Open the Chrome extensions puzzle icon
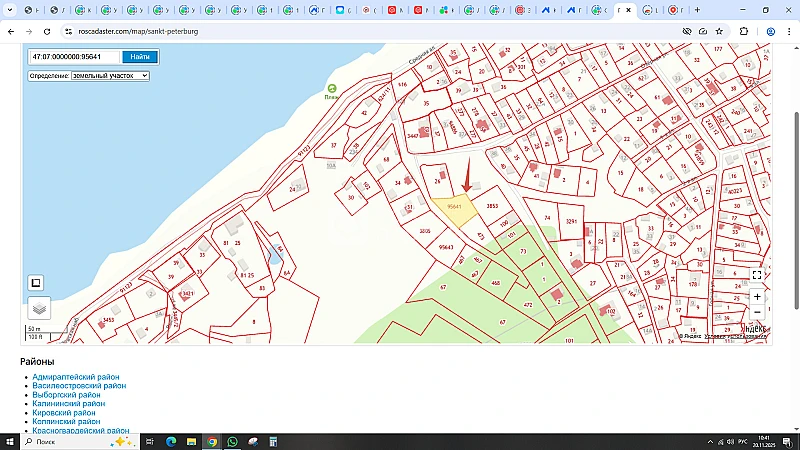Viewport: 800px width, 450px height. (743, 31)
